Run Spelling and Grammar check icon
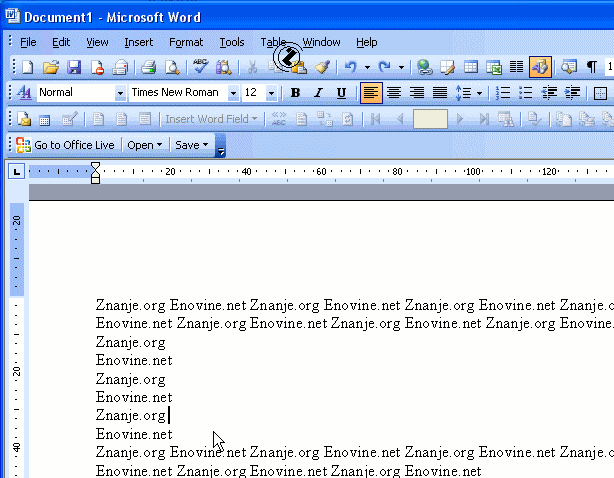This screenshot has height=478, width=614. (200, 67)
